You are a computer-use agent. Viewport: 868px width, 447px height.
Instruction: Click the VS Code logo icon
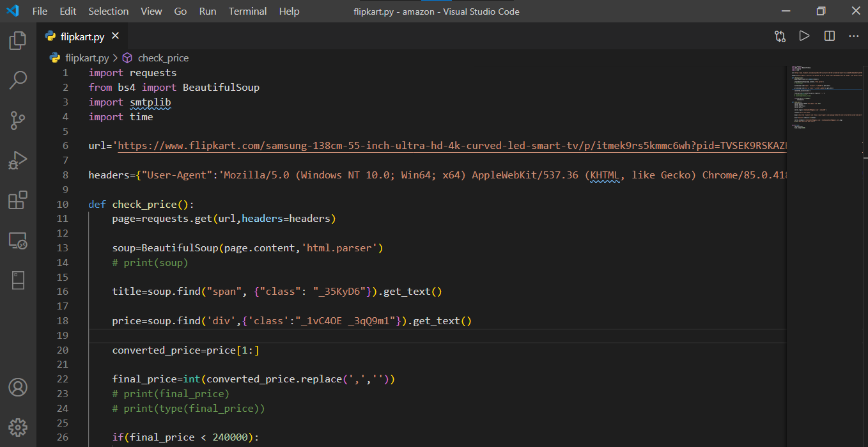click(12, 11)
